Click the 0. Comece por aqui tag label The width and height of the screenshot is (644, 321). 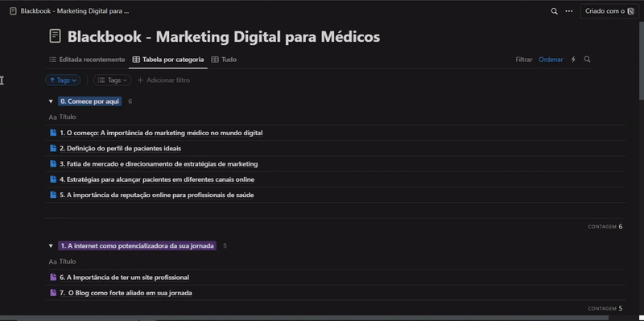(x=89, y=101)
